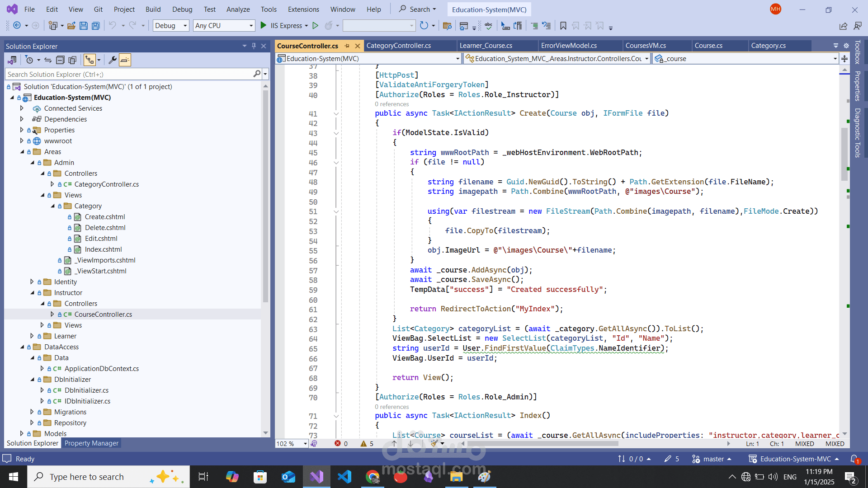The width and height of the screenshot is (868, 488).
Task: Click the master branch button in status bar
Action: [713, 459]
